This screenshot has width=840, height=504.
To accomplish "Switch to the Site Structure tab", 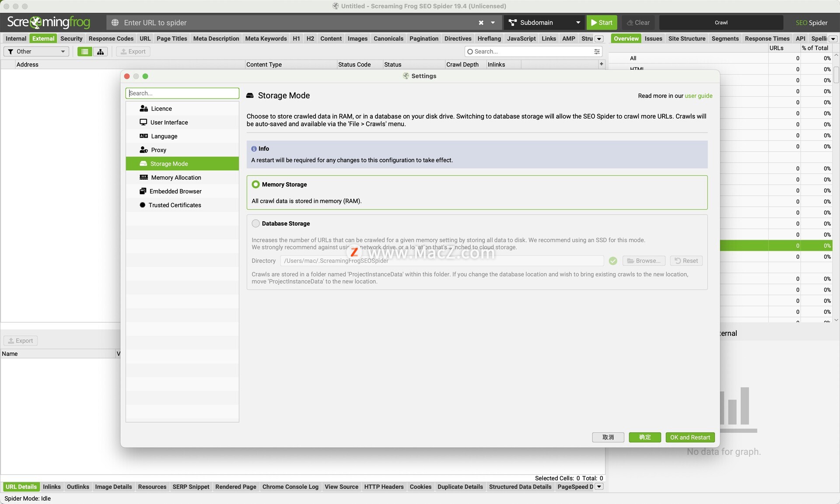I will (686, 38).
